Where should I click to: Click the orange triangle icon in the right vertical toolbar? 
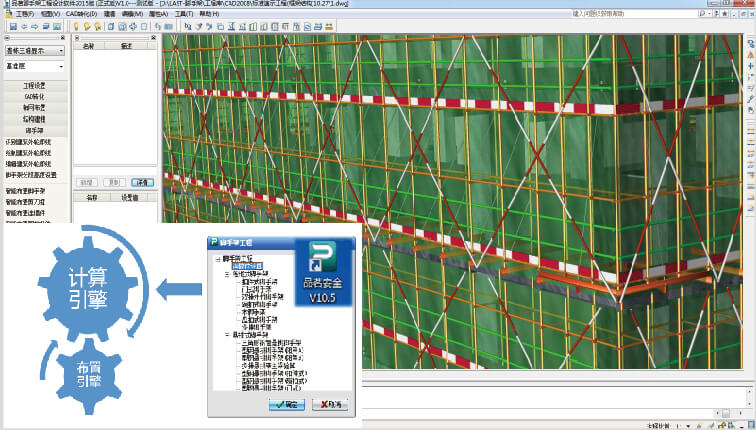(751, 55)
